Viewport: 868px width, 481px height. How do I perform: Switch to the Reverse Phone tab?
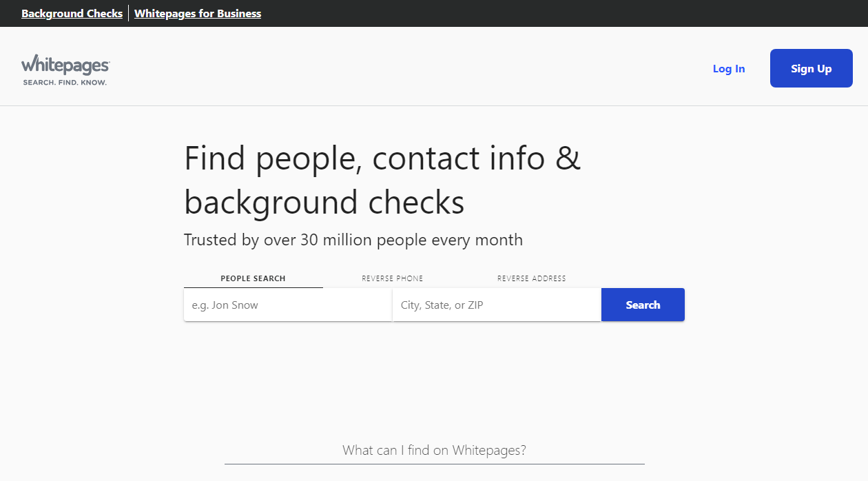click(393, 278)
